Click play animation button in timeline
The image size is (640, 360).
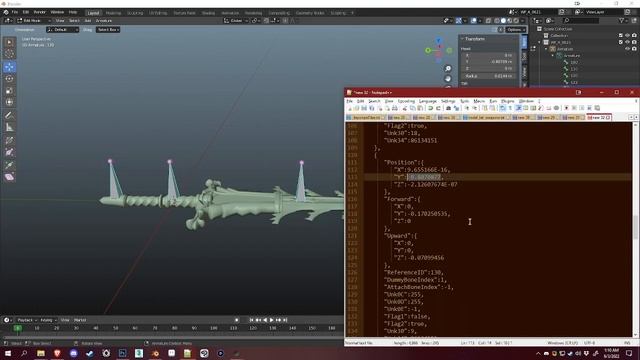click(x=272, y=320)
